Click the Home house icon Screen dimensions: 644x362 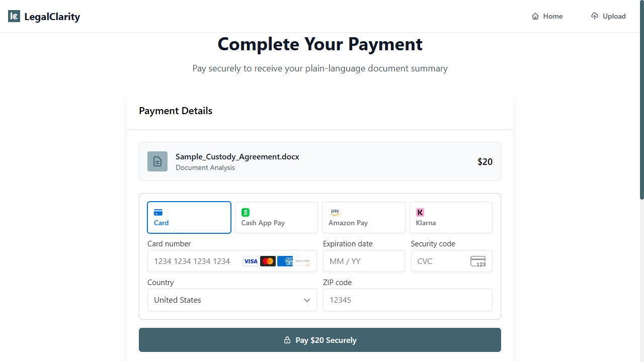point(535,17)
